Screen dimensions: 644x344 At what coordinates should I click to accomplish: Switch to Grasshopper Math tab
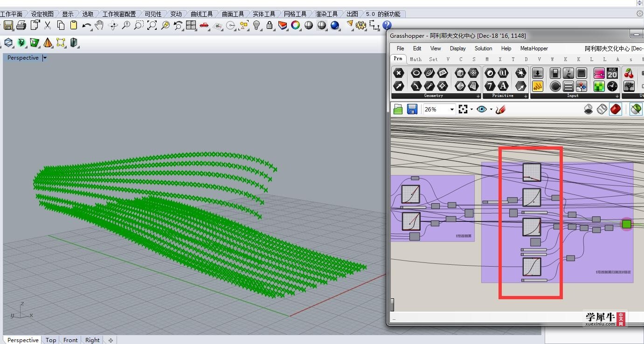pyautogui.click(x=415, y=59)
